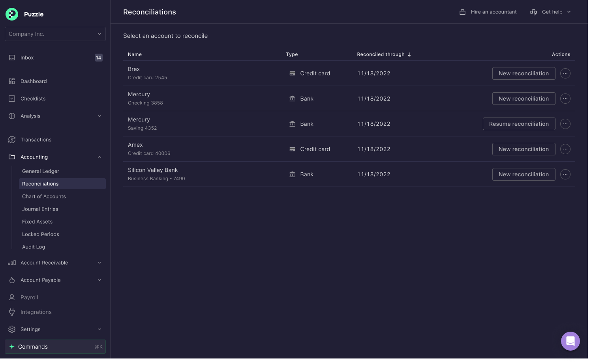Click 'Saving 4352' account subtitle
This screenshot has height=364, width=593.
pos(142,128)
